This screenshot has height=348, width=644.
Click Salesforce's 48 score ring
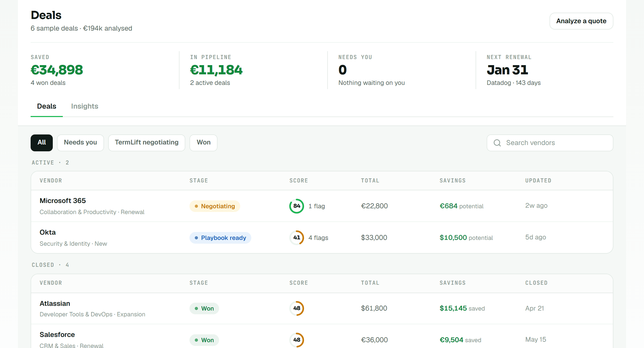click(x=297, y=340)
